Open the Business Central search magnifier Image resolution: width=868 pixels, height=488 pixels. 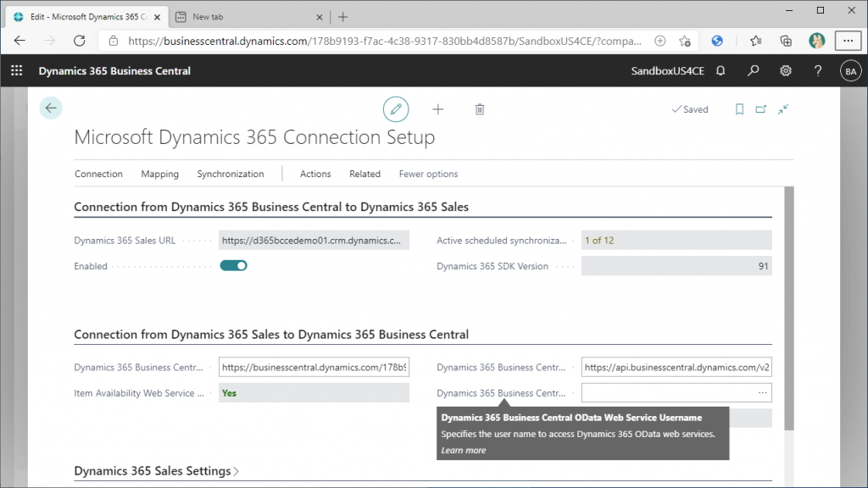click(x=753, y=71)
